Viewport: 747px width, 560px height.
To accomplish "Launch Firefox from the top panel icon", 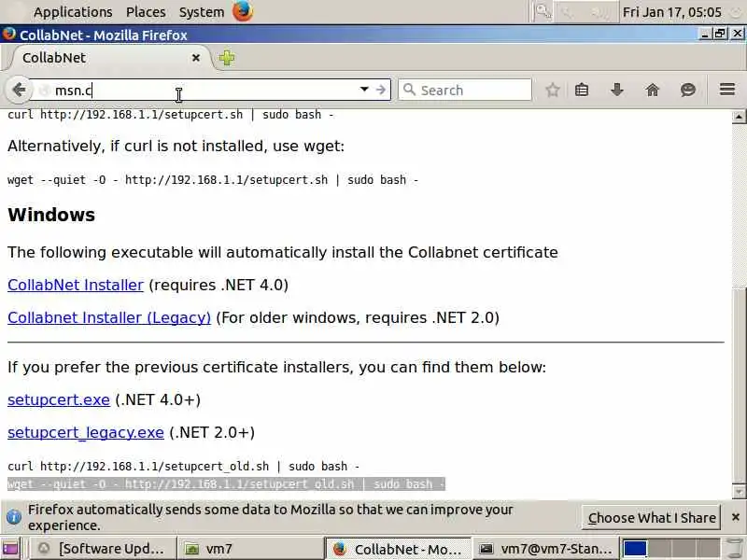I will [x=243, y=11].
